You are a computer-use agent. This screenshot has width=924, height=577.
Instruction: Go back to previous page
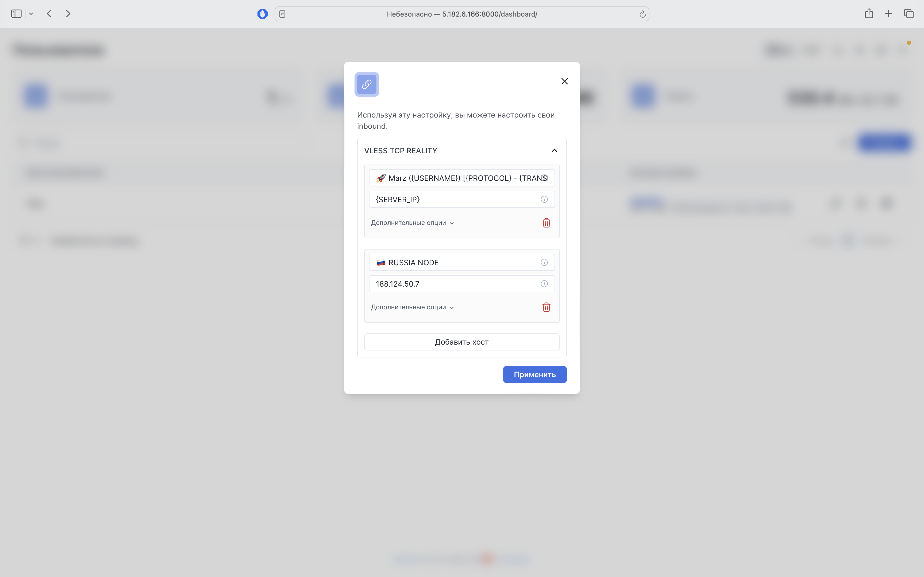click(x=49, y=14)
